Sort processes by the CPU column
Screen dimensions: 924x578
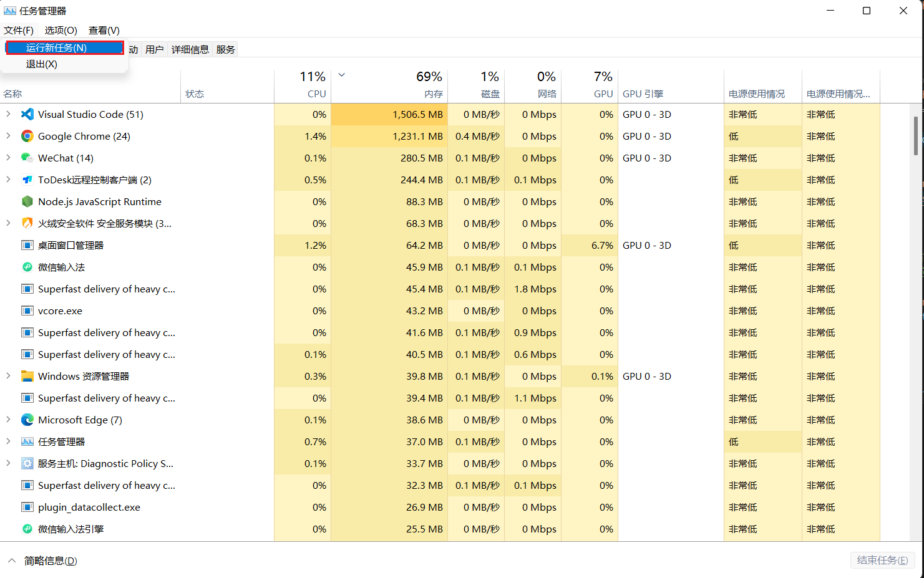point(303,86)
